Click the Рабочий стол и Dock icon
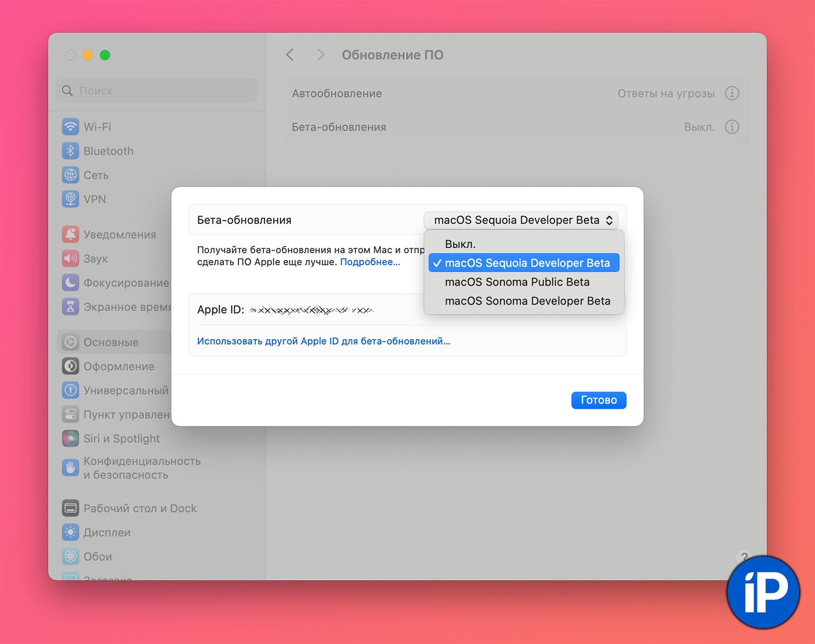815x644 pixels. (x=70, y=509)
